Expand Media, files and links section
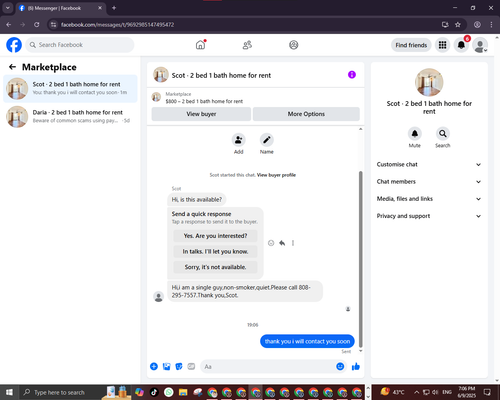This screenshot has width=500, height=400. click(x=429, y=199)
